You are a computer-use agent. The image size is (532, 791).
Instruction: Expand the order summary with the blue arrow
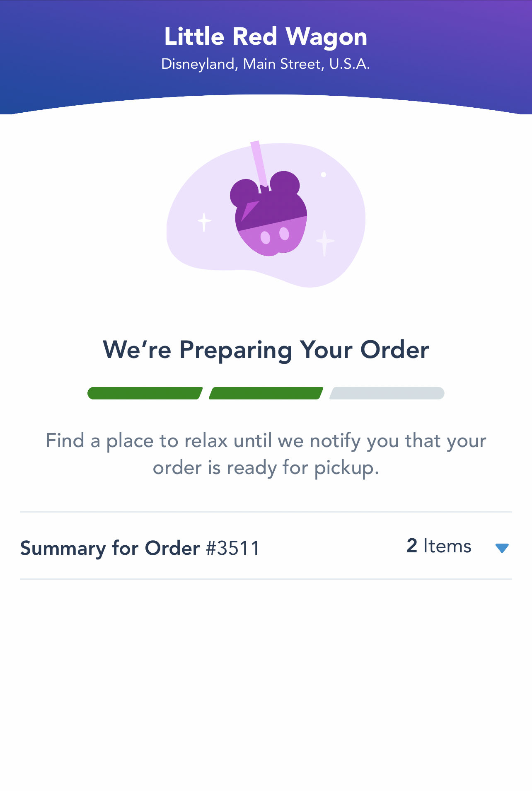502,548
